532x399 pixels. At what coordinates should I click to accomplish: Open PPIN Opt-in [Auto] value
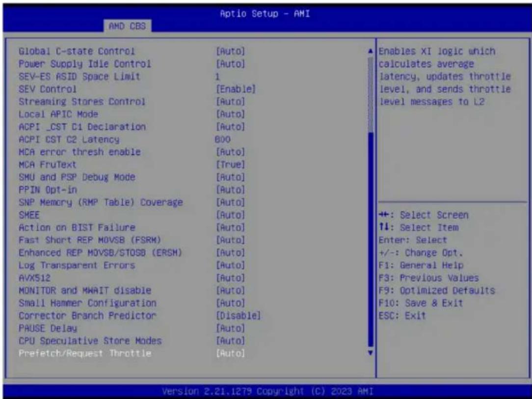coord(230,190)
